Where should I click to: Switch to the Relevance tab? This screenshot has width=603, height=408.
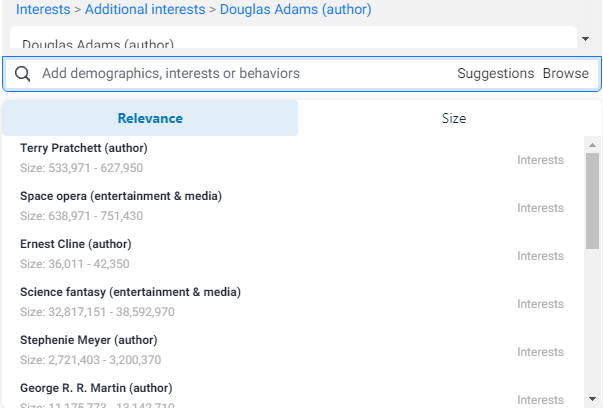click(150, 118)
